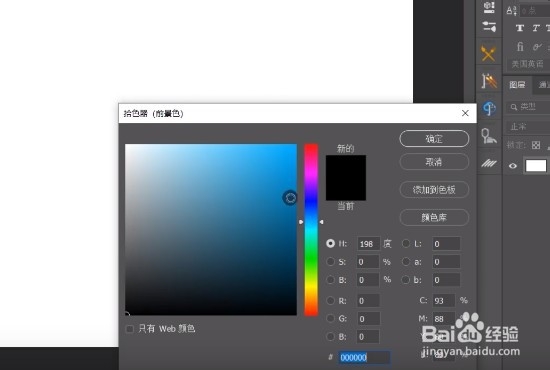Screen dimensions: 550x370
Task: Confirm color with the 确定 button
Action: click(434, 139)
